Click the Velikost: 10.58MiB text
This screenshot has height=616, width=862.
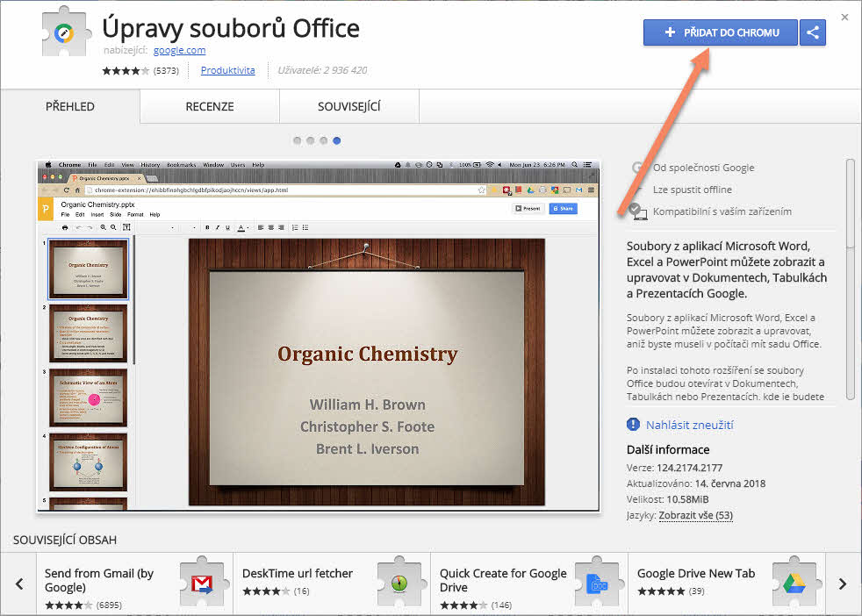667,499
